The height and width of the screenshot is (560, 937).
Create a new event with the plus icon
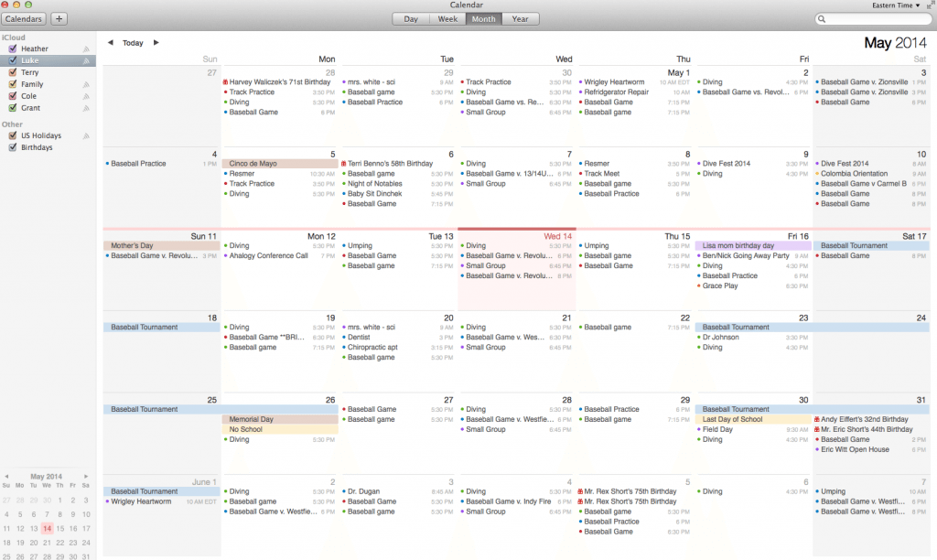(x=58, y=17)
